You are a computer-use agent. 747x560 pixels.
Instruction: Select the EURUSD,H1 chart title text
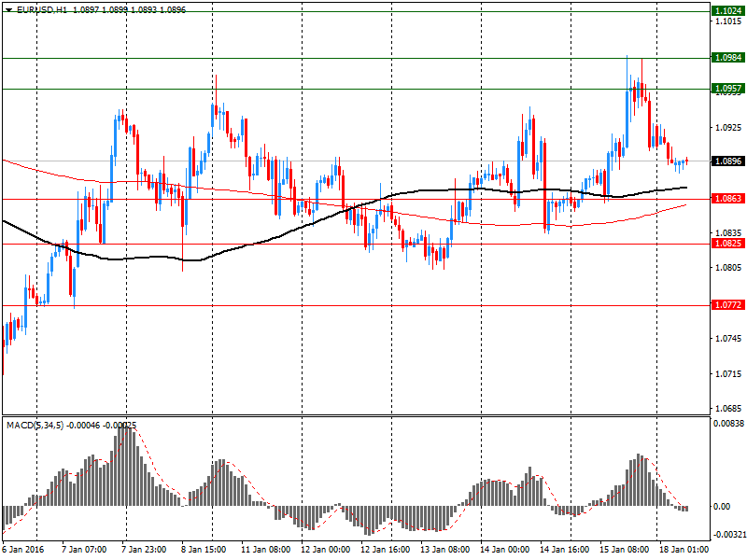[x=42, y=9]
